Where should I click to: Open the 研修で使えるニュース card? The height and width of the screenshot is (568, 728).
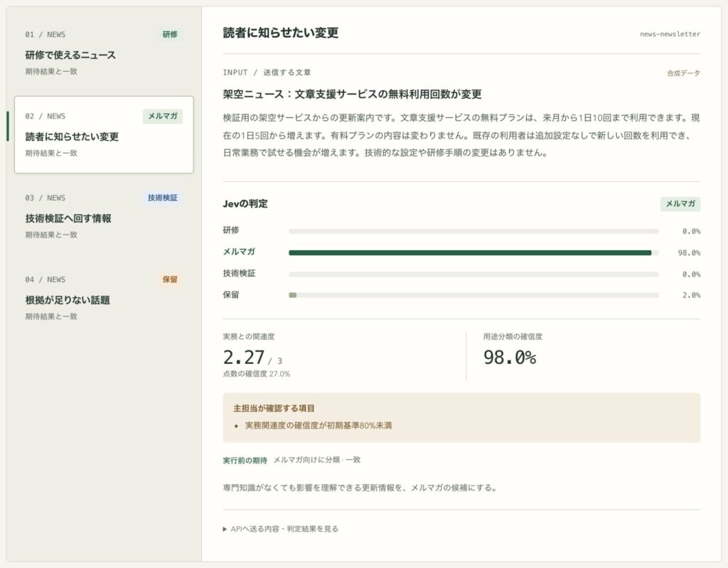tap(104, 53)
